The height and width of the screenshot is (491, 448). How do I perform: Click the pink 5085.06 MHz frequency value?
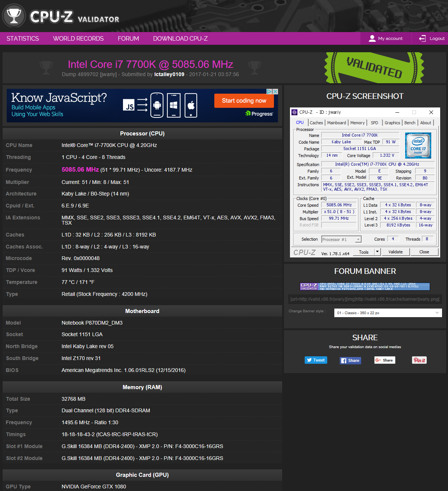[80, 169]
